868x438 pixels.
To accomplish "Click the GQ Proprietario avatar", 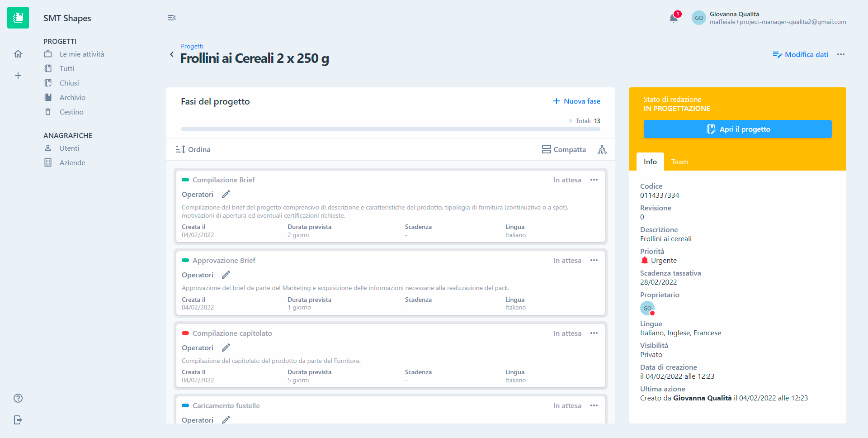I will pyautogui.click(x=647, y=308).
